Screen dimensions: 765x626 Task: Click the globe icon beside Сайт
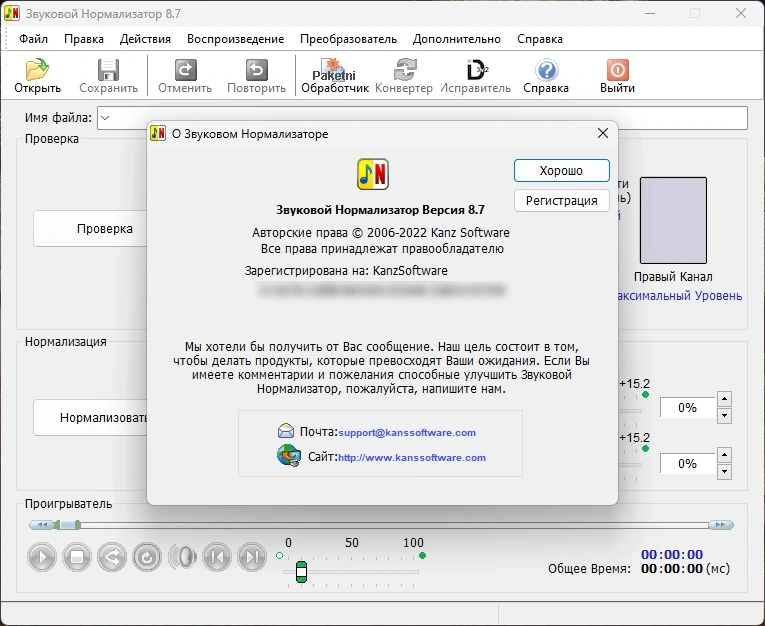coord(288,456)
